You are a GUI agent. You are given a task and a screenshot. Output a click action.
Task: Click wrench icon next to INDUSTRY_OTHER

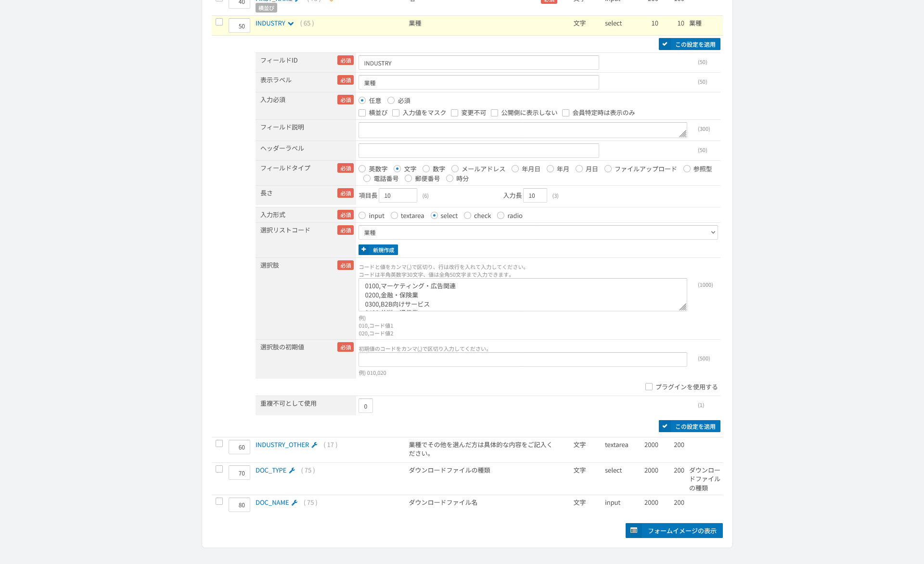click(x=314, y=445)
